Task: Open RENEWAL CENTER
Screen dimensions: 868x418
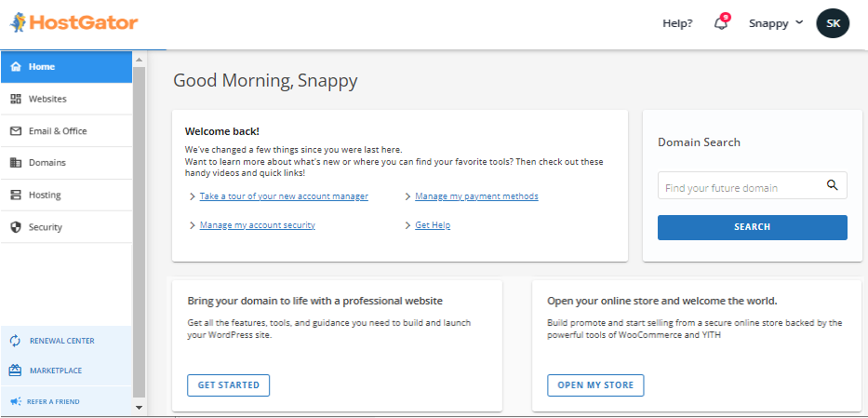Action: 62,341
